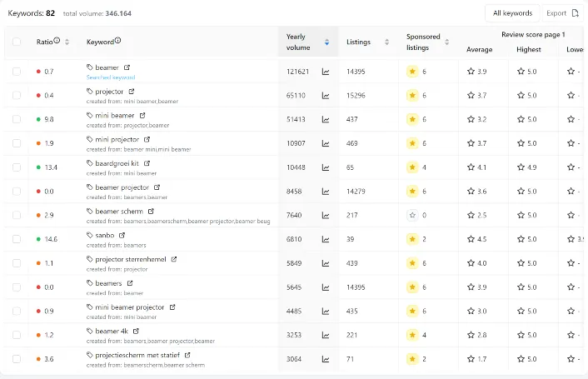This screenshot has width=588, height=379.
Task: Open external link icon beside projector sterrenhemel
Action: (x=174, y=259)
